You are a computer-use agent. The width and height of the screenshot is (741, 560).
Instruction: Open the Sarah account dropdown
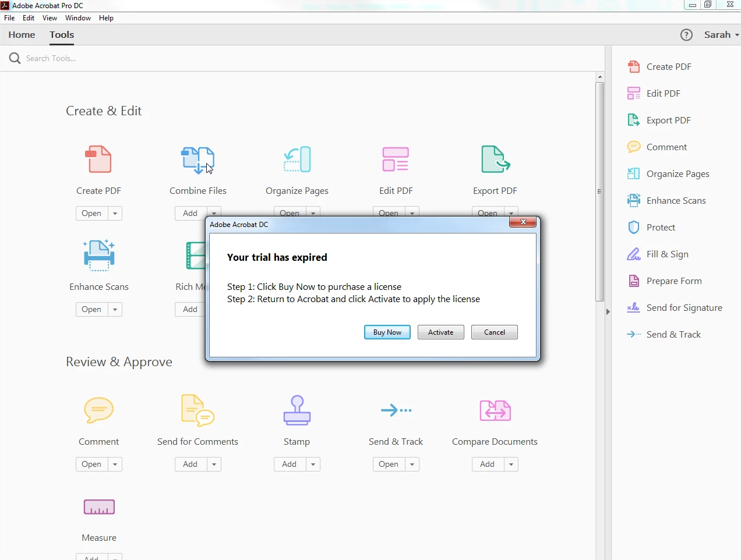click(x=721, y=35)
